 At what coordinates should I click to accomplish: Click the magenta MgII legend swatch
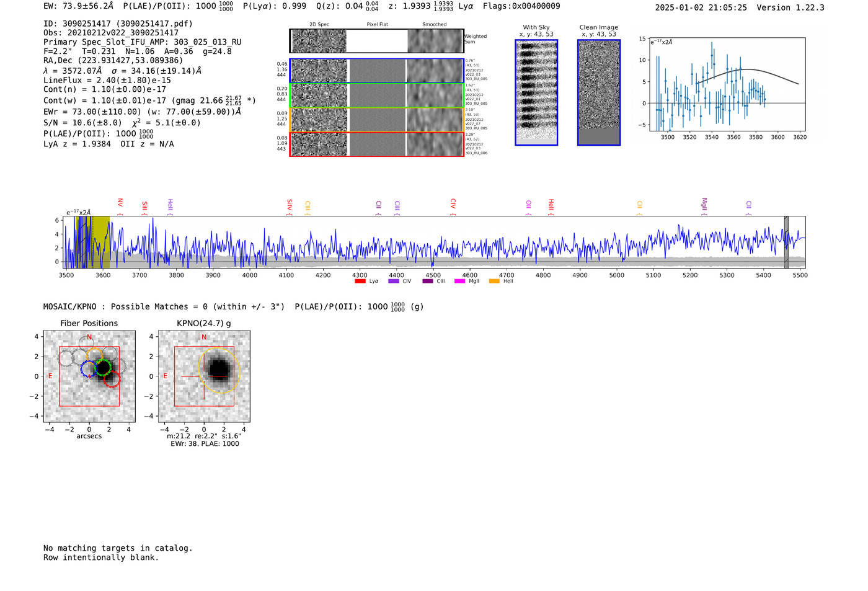click(x=460, y=282)
